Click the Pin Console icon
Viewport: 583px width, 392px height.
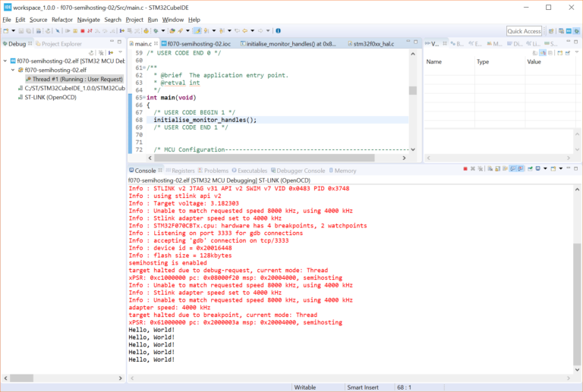(x=530, y=169)
